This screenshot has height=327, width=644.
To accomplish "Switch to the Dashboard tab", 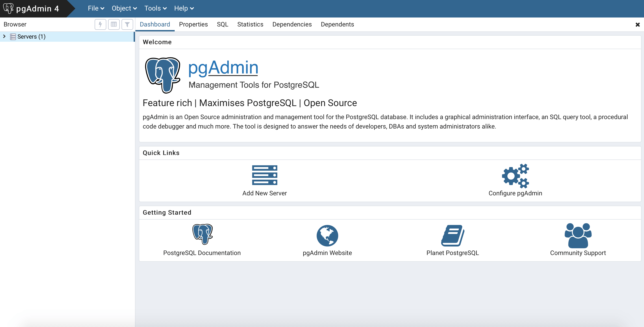I will pyautogui.click(x=155, y=24).
